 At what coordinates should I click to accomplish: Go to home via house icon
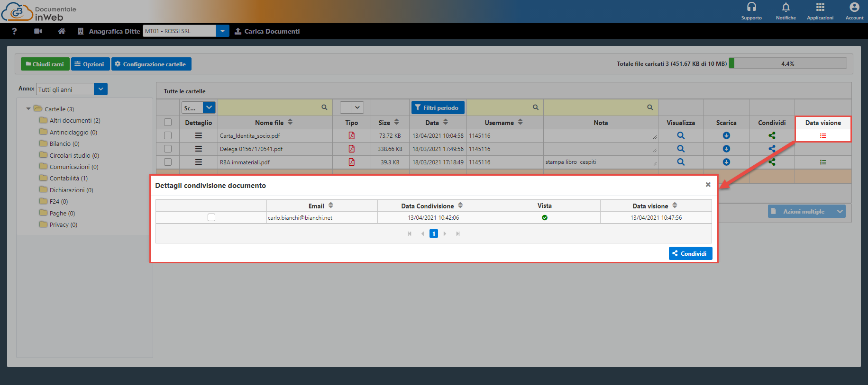tap(62, 31)
